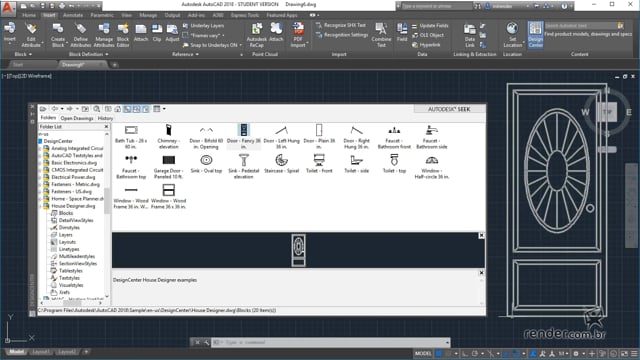The image size is (640, 360).
Task: Expand the Reference panel dropdown
Action: pos(185,54)
